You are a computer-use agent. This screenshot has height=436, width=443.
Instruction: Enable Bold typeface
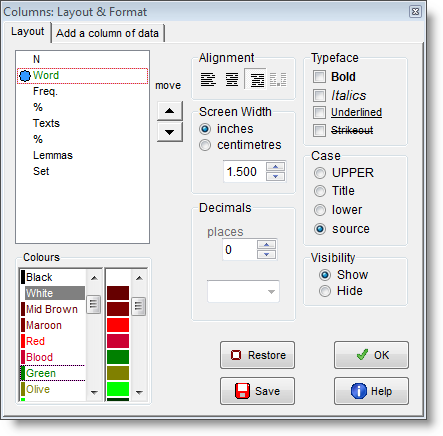(x=319, y=76)
